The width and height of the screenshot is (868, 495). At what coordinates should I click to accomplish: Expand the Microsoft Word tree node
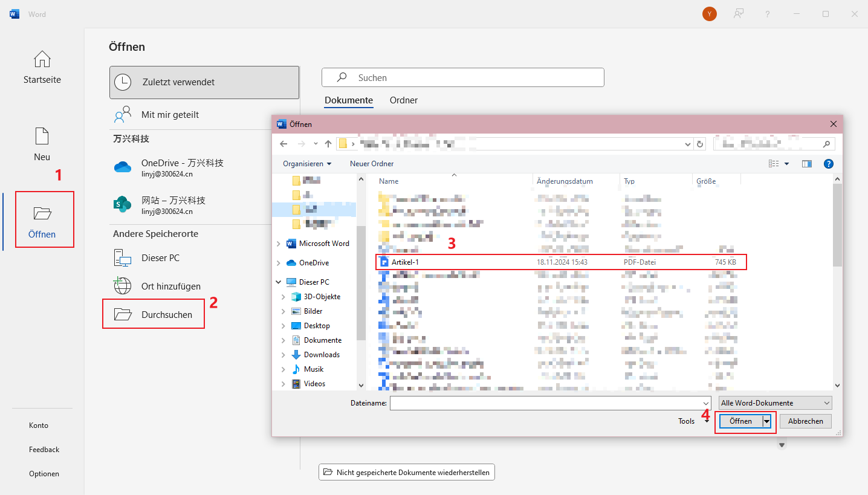(x=278, y=244)
